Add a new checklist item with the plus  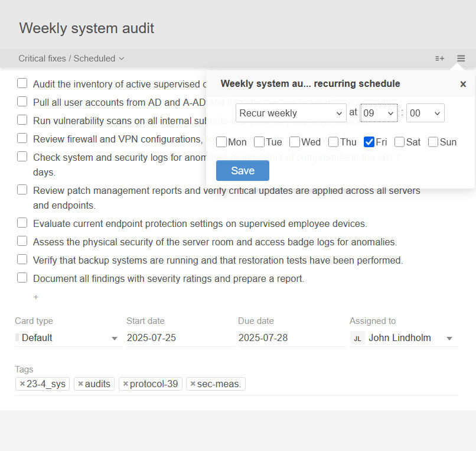point(35,297)
